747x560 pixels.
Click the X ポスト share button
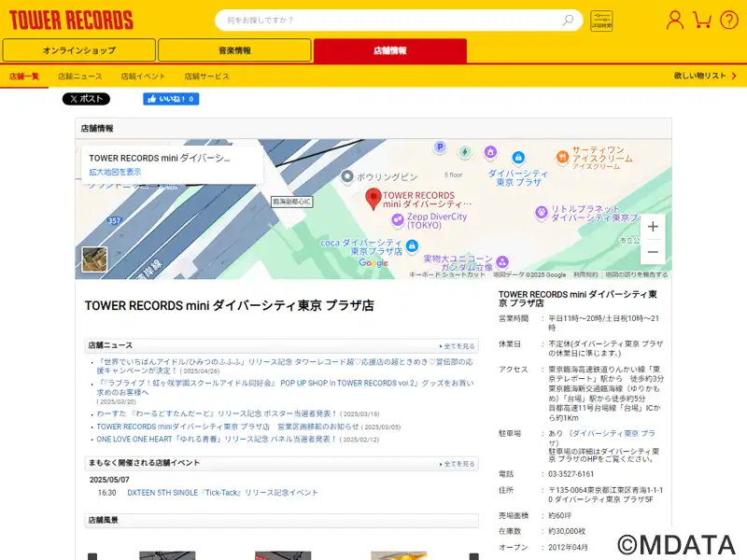86,99
